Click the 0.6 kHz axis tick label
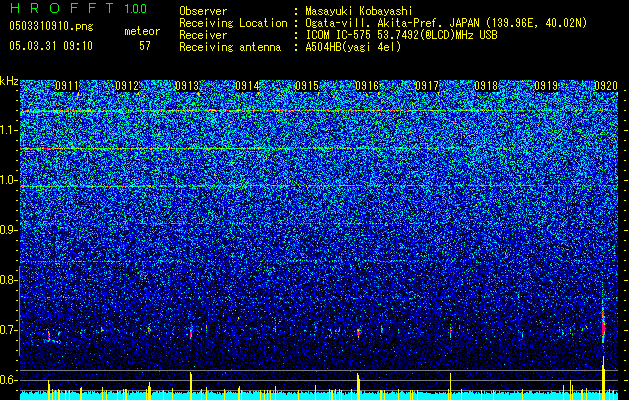The width and height of the screenshot is (629, 400). pyautogui.click(x=8, y=380)
